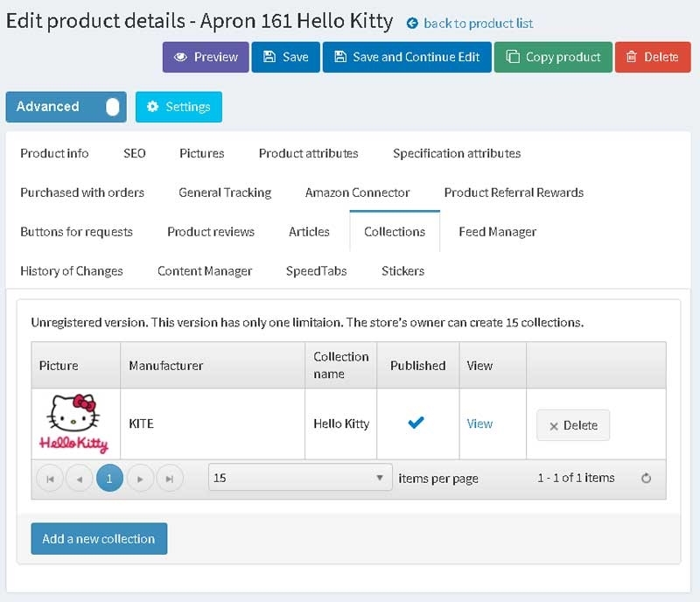Image resolution: width=700 pixels, height=602 pixels.
Task: Click the Hello Kitty logo thumbnail
Action: (x=75, y=424)
